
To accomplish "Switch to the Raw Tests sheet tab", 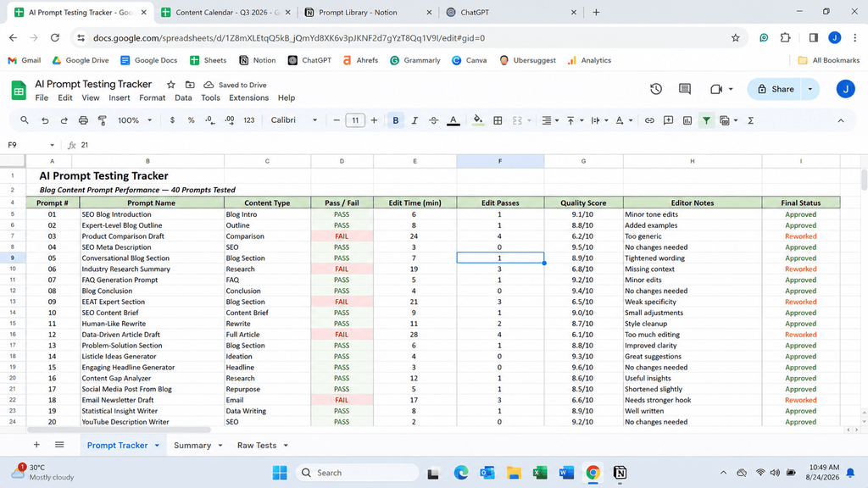I will pyautogui.click(x=257, y=446).
